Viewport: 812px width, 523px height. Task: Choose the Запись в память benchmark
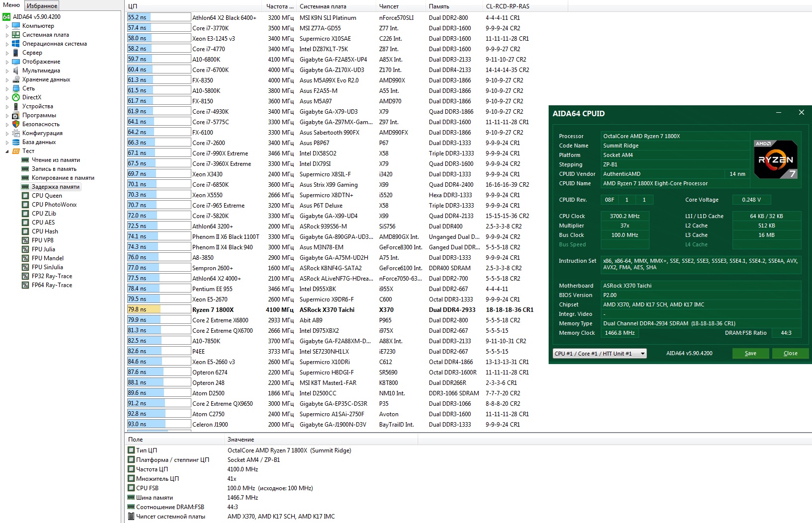point(54,169)
